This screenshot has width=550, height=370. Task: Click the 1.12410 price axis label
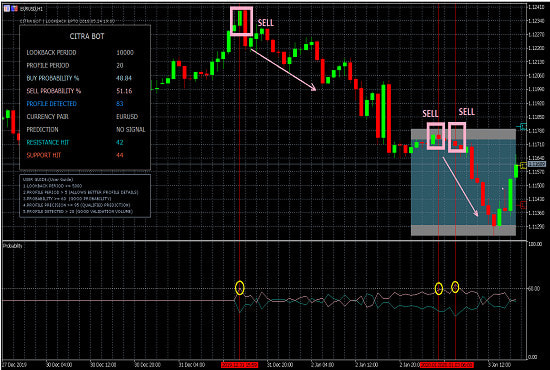pyautogui.click(x=536, y=7)
